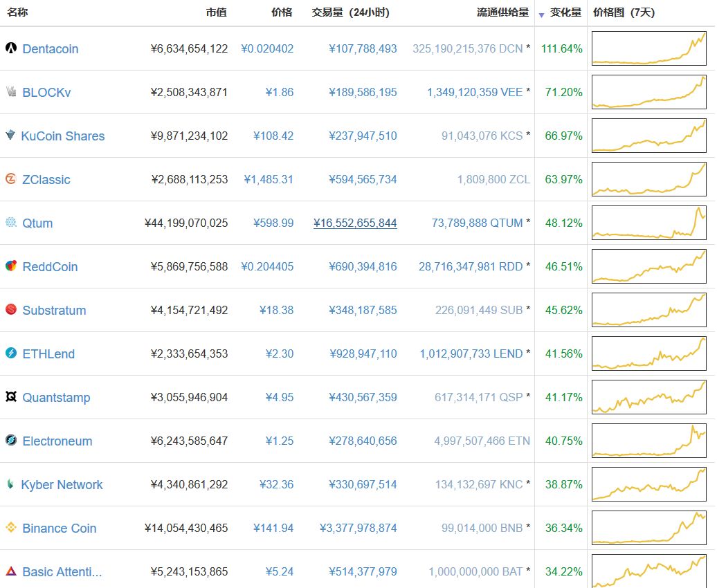Click the KuCoin Shares logo icon
The image size is (717, 588).
10,136
